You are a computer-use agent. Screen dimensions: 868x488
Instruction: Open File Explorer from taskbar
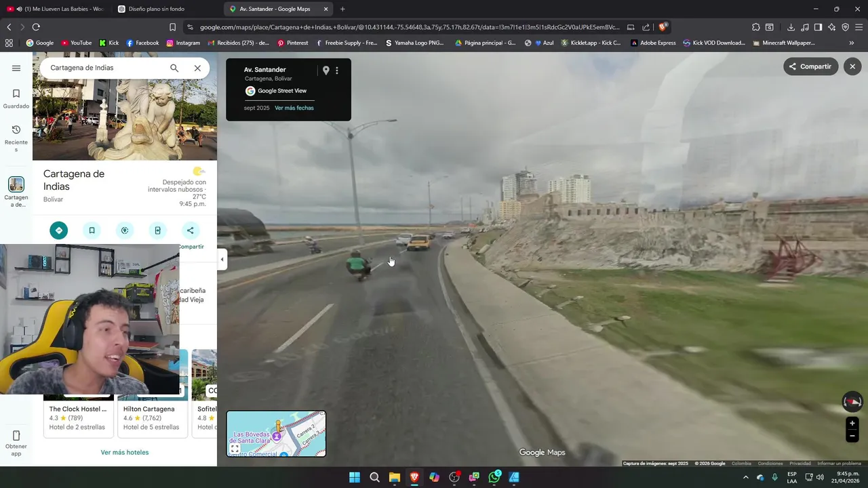point(395,477)
